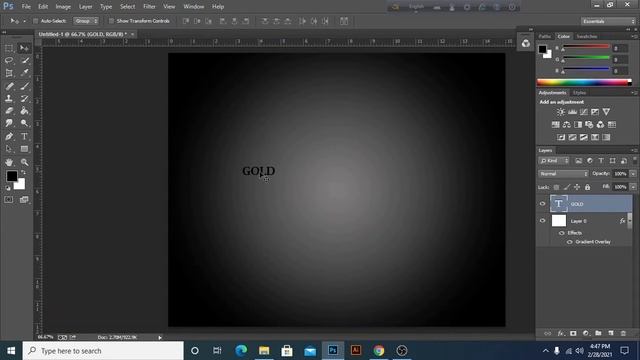Click the add layer style fx icon
The height and width of the screenshot is (360, 640).
(x=561, y=333)
